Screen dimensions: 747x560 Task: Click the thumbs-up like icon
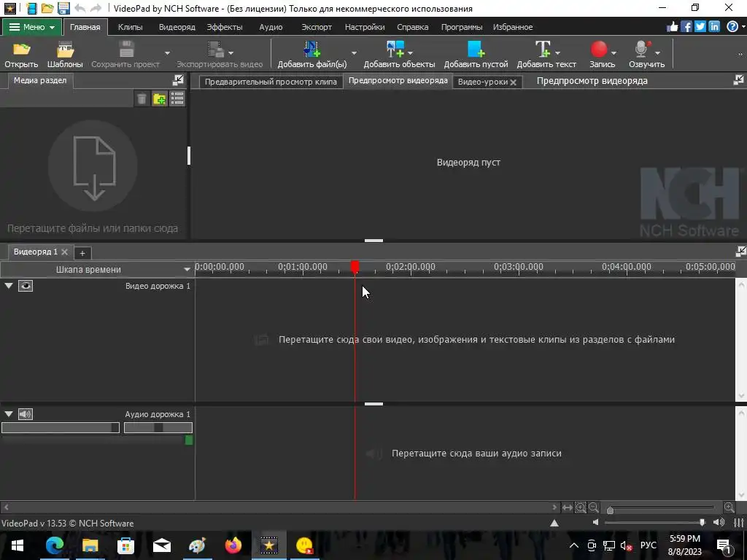(x=672, y=27)
